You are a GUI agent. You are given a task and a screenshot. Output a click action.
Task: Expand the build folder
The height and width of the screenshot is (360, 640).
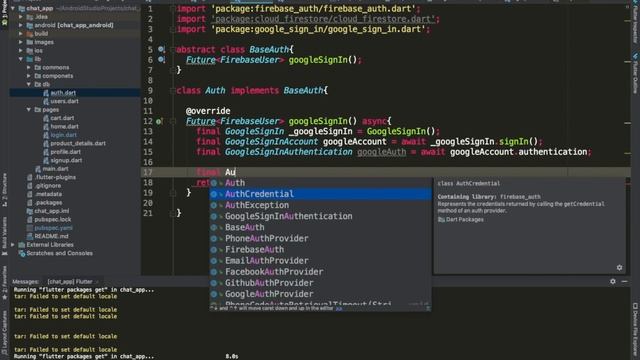pos(21,33)
